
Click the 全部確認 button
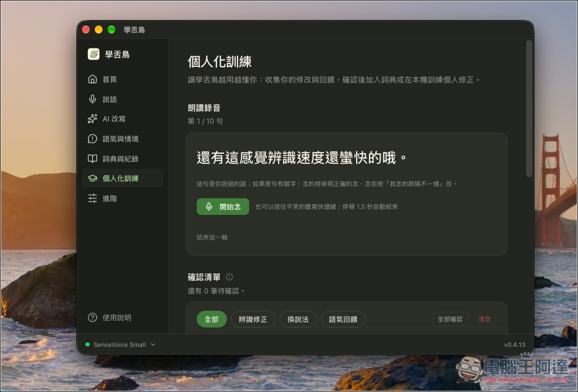[x=450, y=319]
